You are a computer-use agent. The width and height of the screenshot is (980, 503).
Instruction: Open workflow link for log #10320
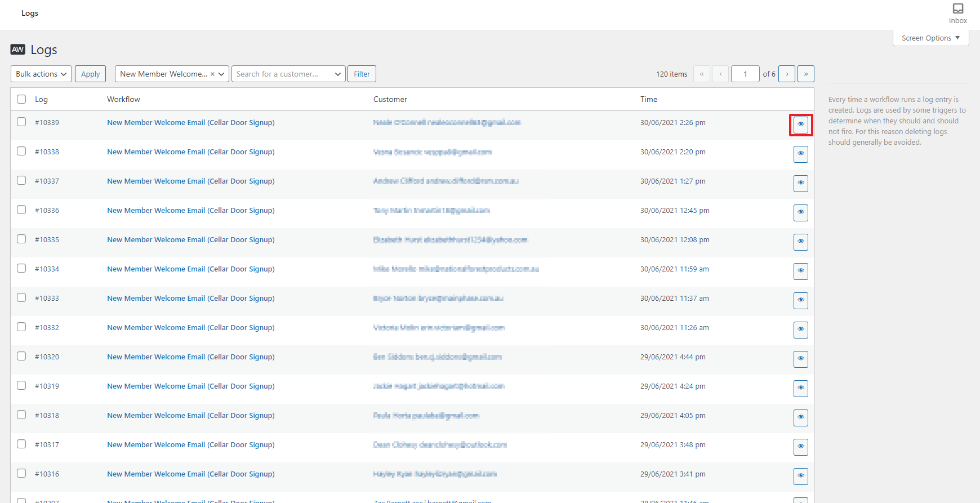pos(191,357)
